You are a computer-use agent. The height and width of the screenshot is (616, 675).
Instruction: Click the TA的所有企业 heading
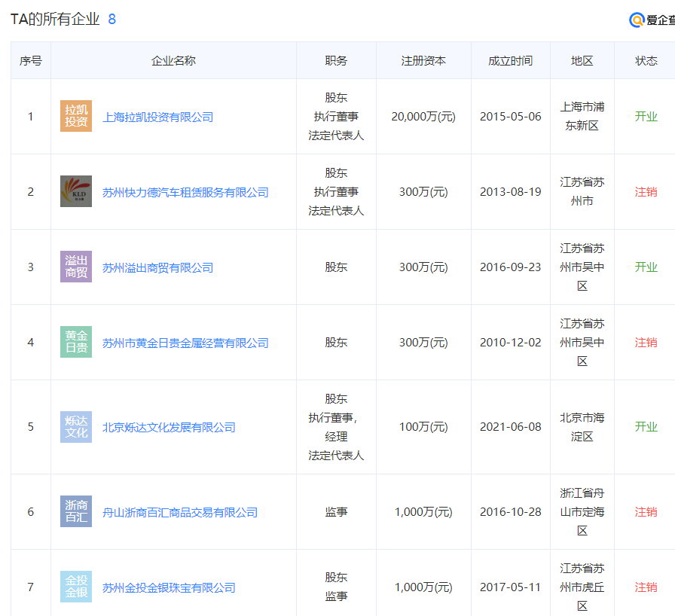point(55,20)
